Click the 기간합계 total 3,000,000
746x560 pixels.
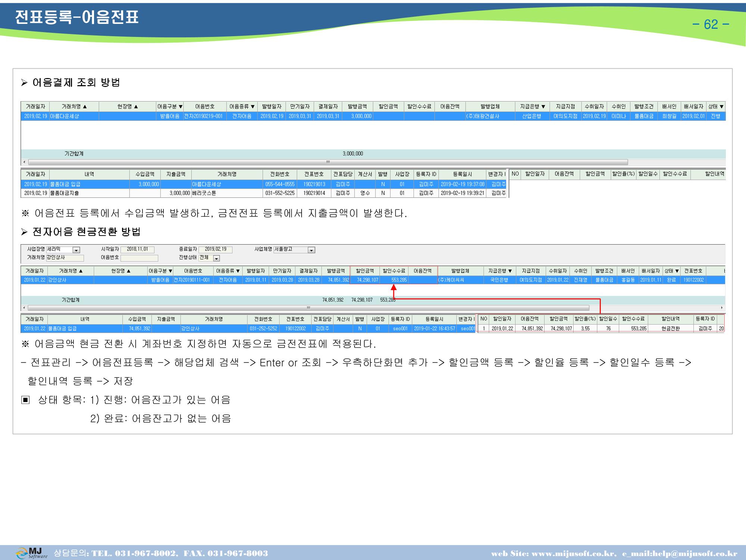click(353, 153)
